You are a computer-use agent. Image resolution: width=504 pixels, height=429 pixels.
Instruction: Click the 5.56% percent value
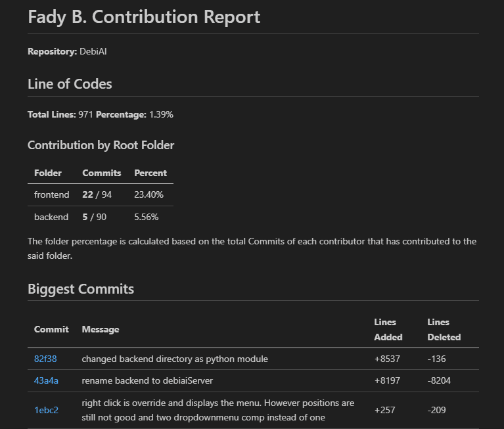click(146, 217)
